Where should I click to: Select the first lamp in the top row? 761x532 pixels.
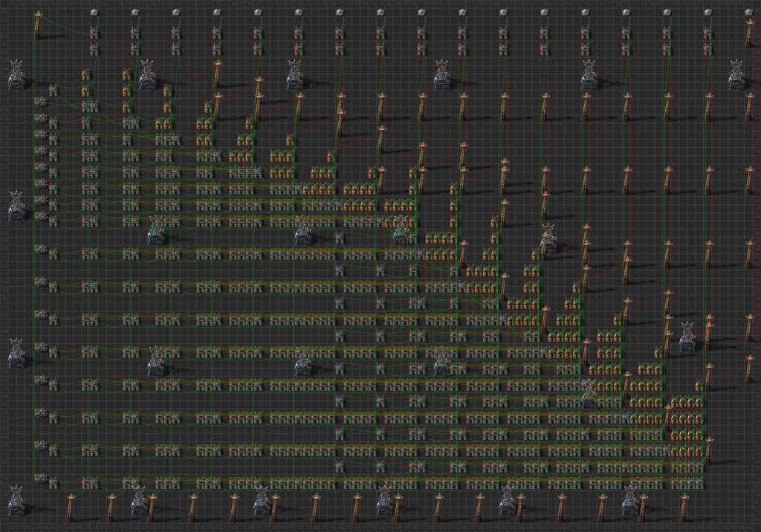(94, 13)
